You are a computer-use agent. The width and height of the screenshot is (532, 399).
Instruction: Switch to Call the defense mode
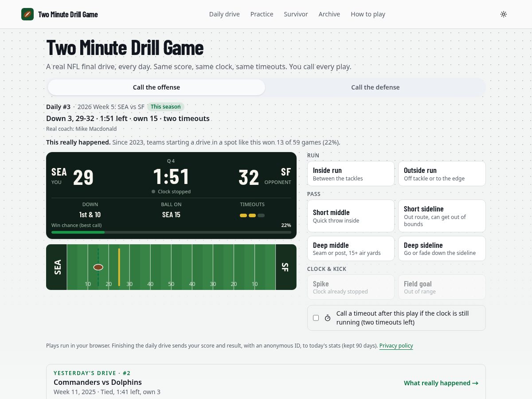(x=376, y=87)
